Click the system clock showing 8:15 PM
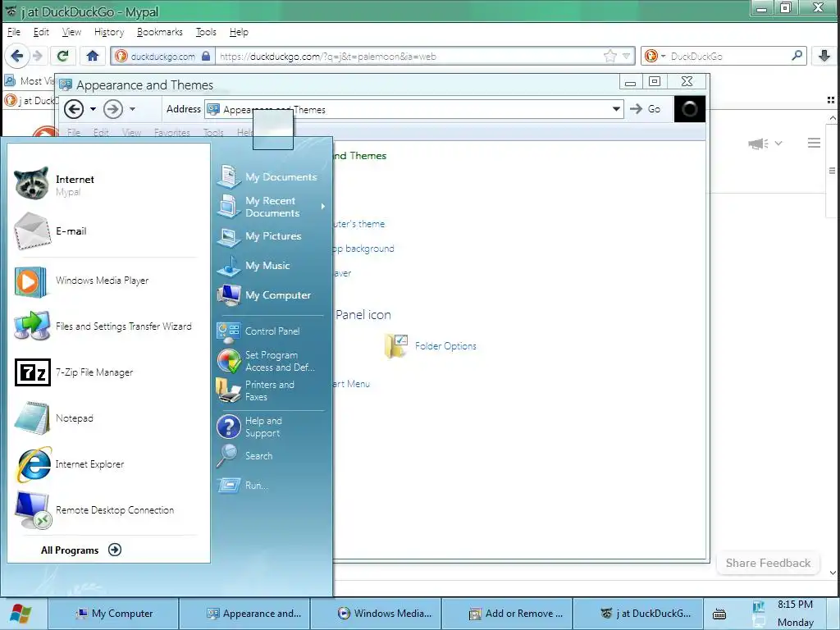 tap(795, 605)
